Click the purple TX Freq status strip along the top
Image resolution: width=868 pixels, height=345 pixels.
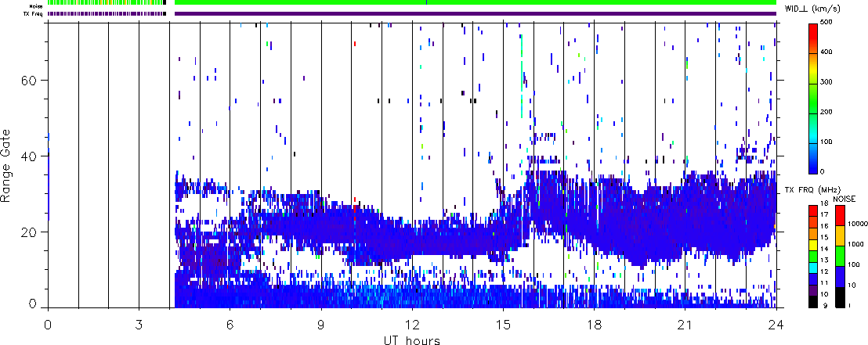pos(476,13)
